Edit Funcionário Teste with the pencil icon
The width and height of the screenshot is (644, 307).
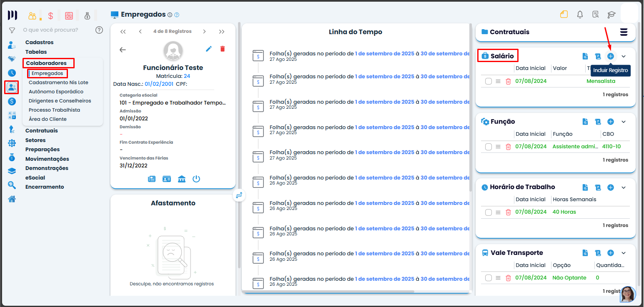point(209,49)
